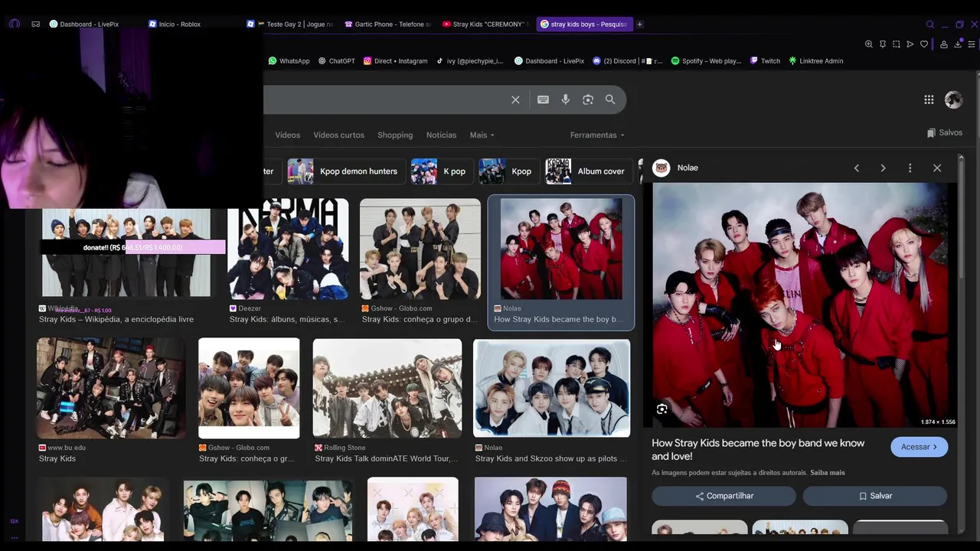The height and width of the screenshot is (551, 980).
Task: Open the downloads icon in toolbar
Action: [958, 44]
